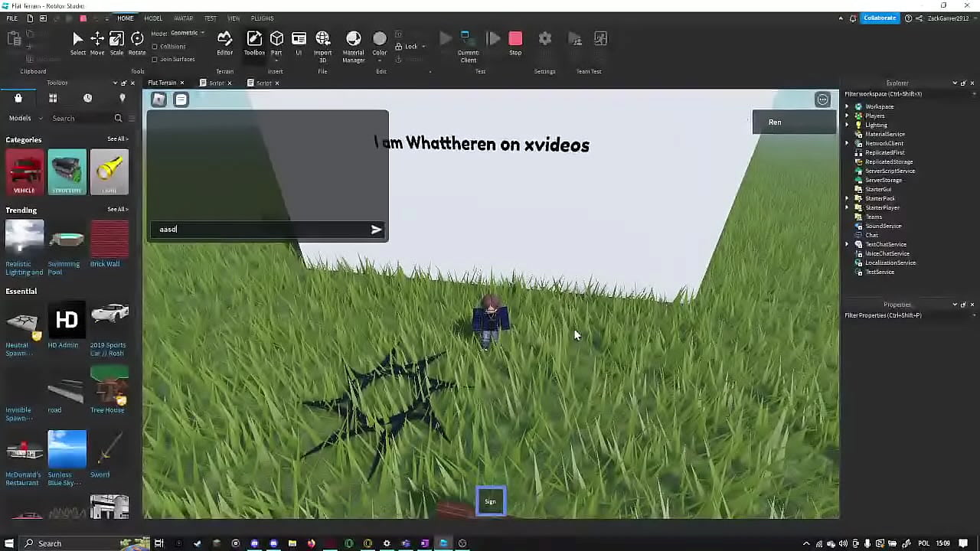The height and width of the screenshot is (551, 980).
Task: Toggle the Join Surfaces checkbox
Action: [155, 59]
